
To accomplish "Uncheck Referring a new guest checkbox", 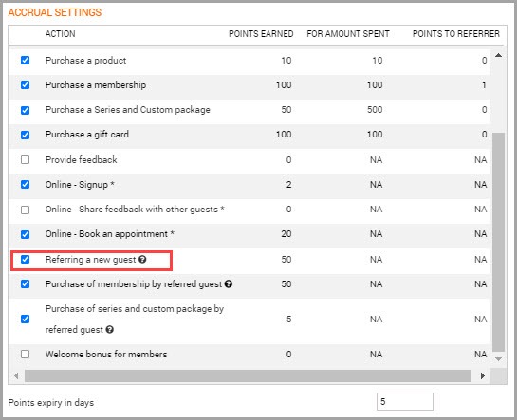I will 25,260.
